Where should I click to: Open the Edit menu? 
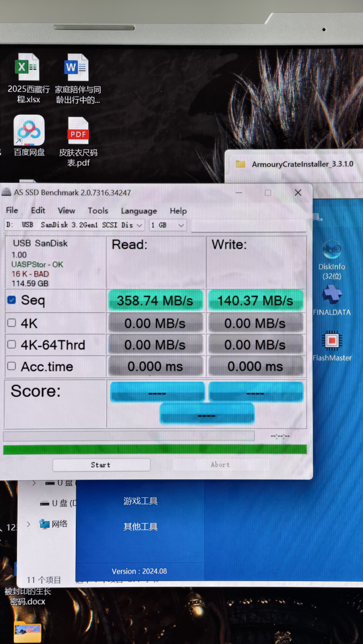pos(38,211)
